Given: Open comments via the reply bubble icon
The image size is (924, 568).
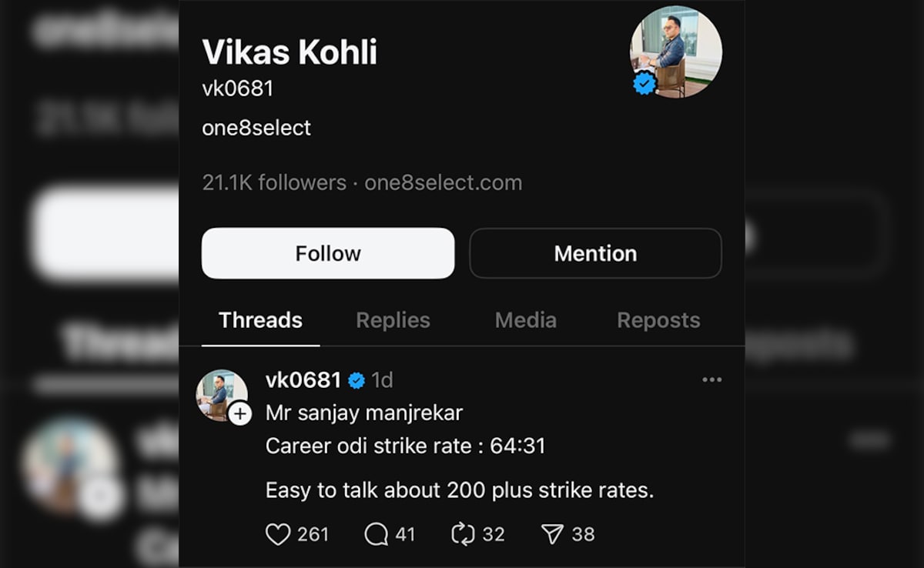Looking at the screenshot, I should pyautogui.click(x=376, y=534).
